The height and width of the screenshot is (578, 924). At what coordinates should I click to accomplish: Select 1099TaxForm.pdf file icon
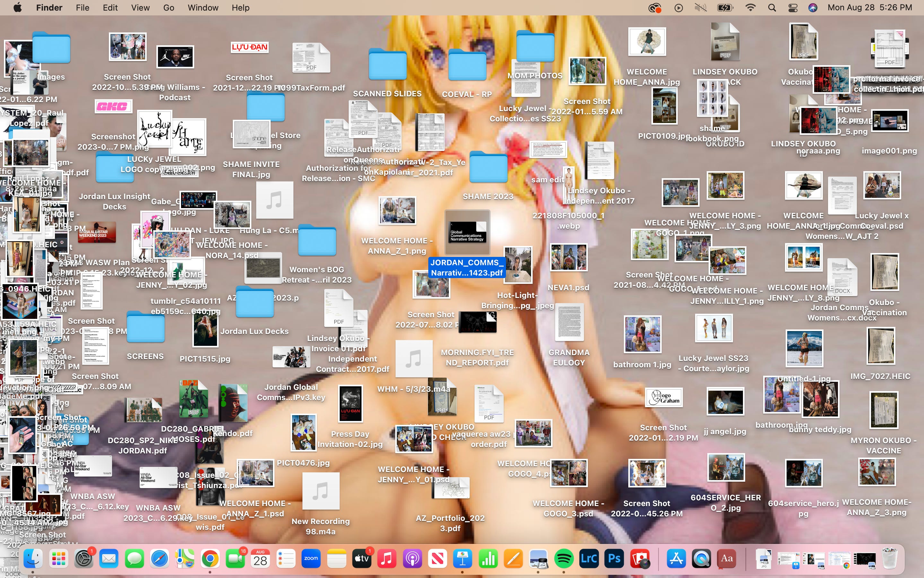(311, 58)
